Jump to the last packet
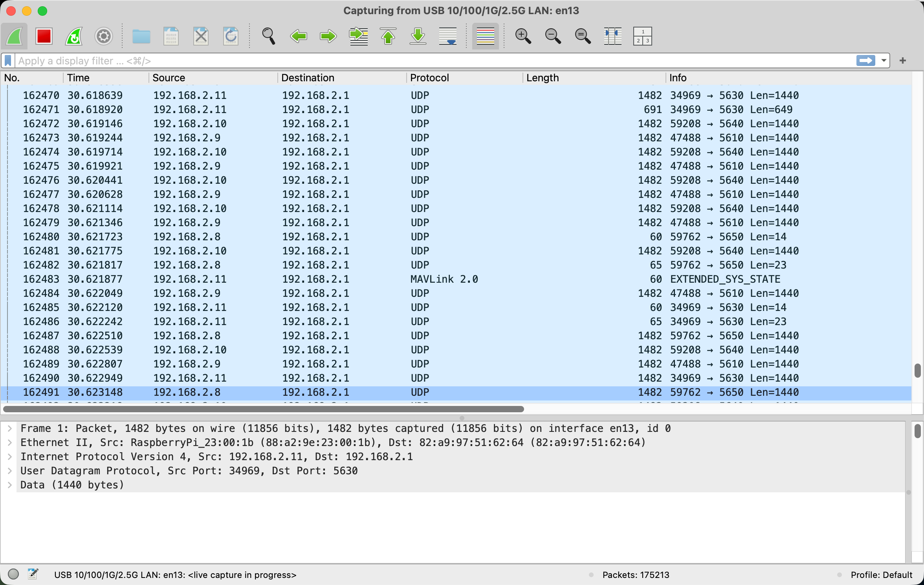The height and width of the screenshot is (585, 924). (x=418, y=36)
